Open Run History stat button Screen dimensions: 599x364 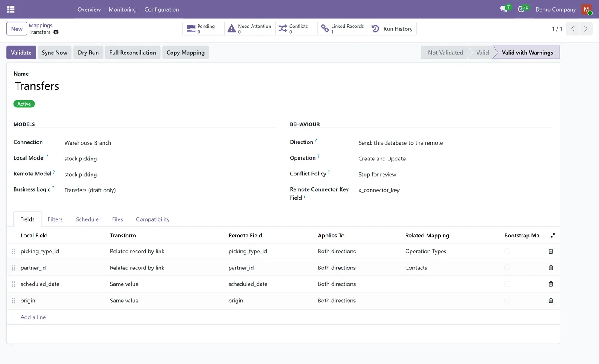[392, 29]
